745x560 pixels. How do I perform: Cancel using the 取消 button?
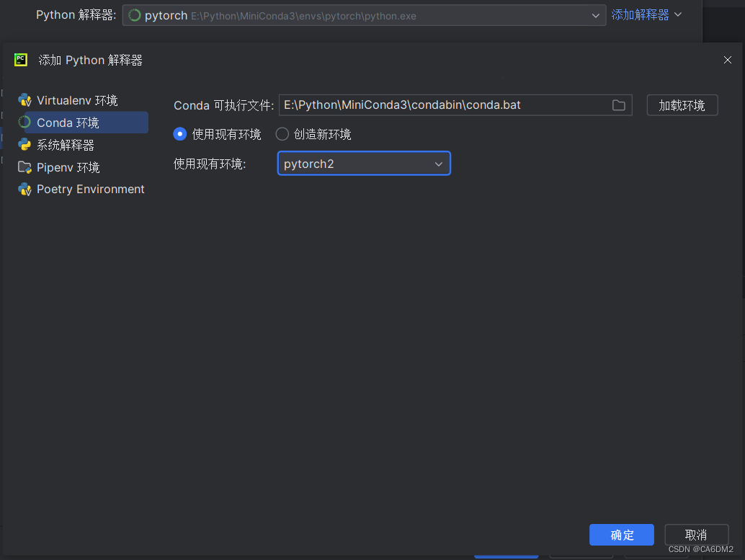tap(696, 535)
